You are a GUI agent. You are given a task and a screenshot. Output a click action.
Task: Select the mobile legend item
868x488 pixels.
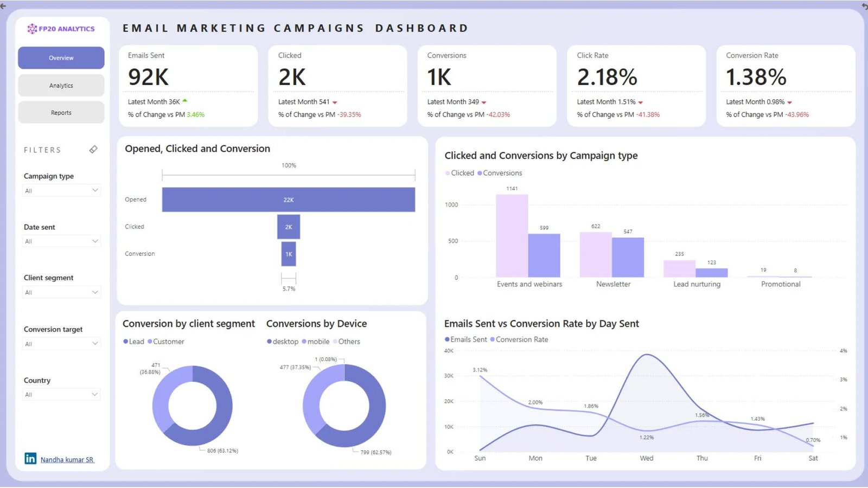[x=316, y=342]
